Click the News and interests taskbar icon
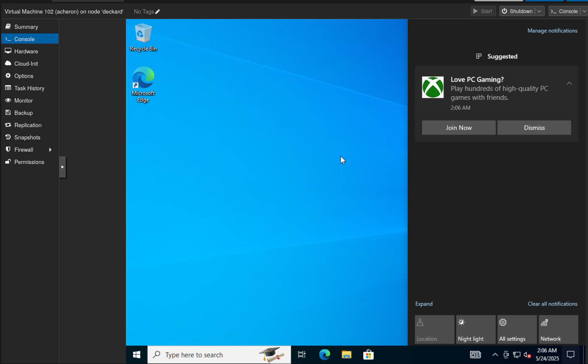This screenshot has width=588, height=364. pyautogui.click(x=476, y=355)
